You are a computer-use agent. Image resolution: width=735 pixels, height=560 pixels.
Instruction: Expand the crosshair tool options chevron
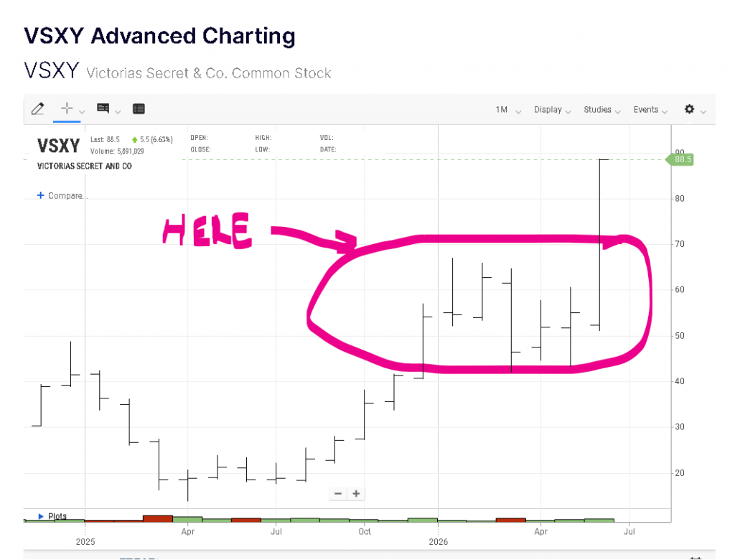82,111
